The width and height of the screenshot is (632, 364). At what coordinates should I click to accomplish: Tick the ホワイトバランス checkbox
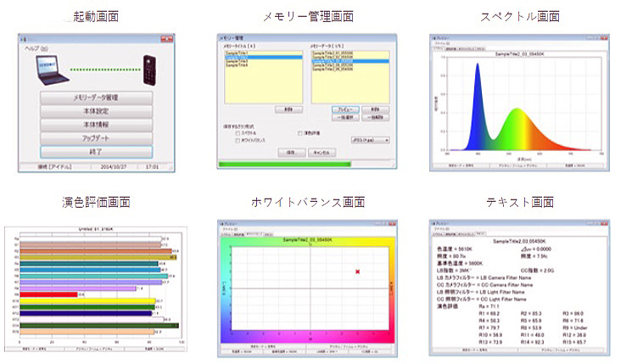pos(237,140)
